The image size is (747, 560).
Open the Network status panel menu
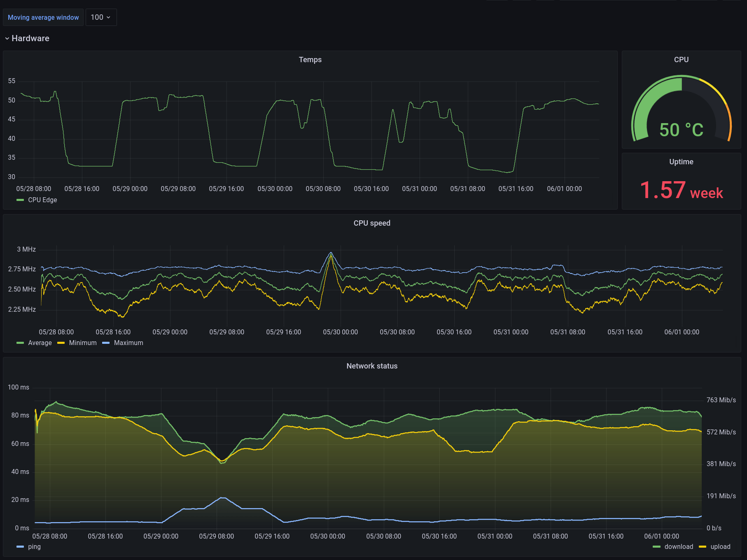372,366
